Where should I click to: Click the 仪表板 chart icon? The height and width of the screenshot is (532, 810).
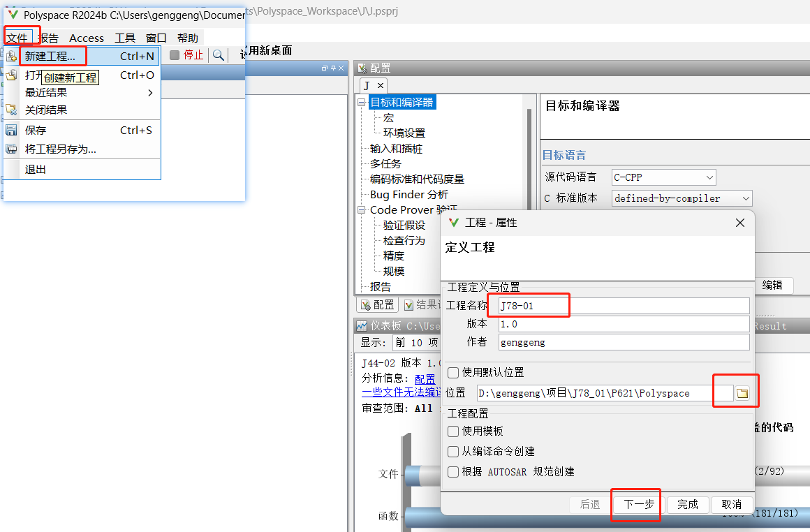click(x=362, y=326)
